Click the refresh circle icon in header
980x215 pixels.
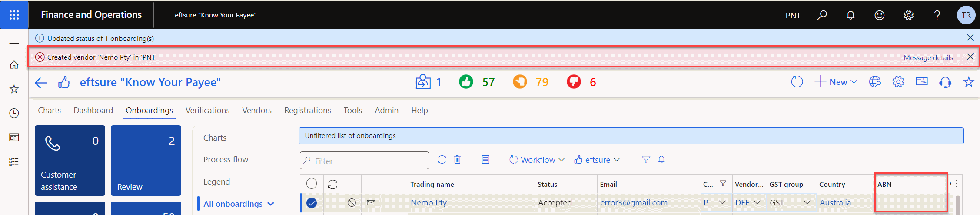coord(797,82)
